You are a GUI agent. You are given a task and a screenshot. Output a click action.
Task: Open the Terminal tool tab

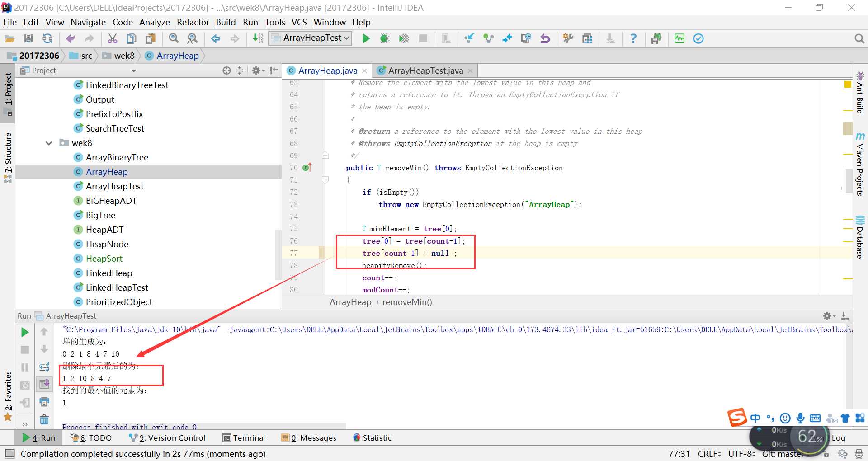point(244,437)
